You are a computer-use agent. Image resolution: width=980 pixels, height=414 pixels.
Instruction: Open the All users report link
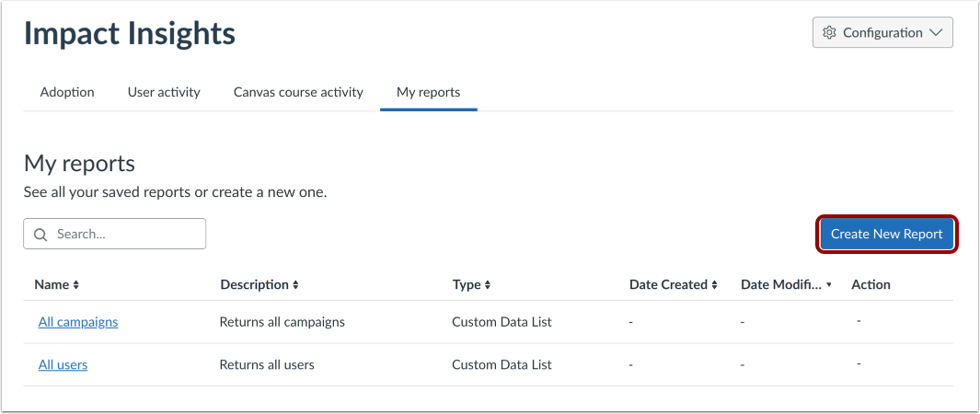click(x=63, y=364)
